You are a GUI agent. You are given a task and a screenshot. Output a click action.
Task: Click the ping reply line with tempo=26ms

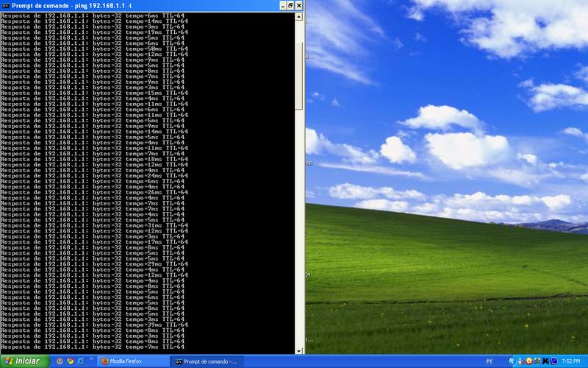[95, 192]
